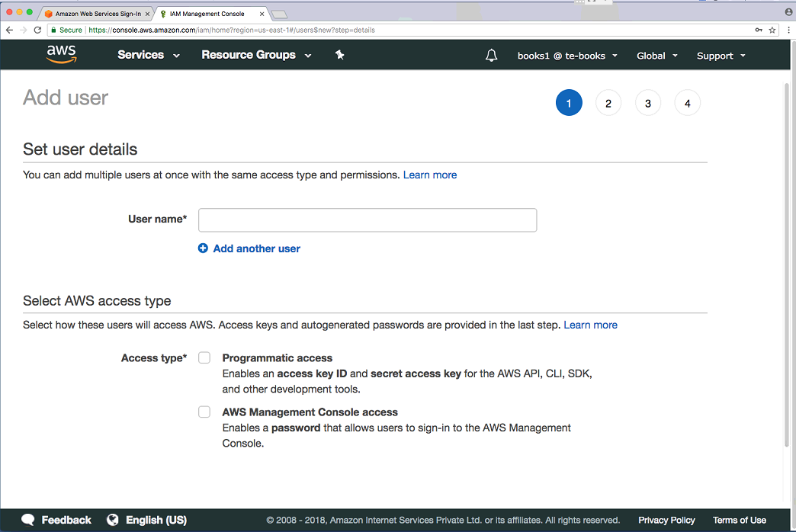Open the Resource Groups dropdown
Screen dimensions: 796x532
tap(256, 55)
